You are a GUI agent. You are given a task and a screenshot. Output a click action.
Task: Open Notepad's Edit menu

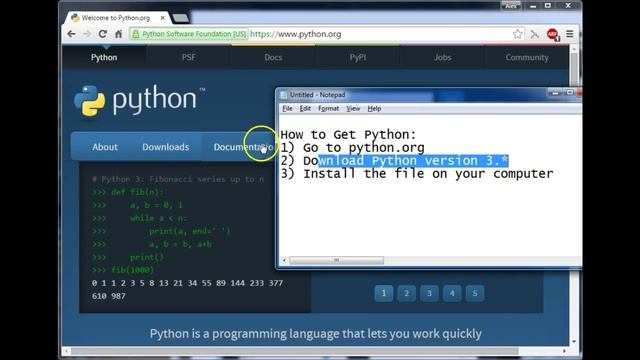point(305,109)
